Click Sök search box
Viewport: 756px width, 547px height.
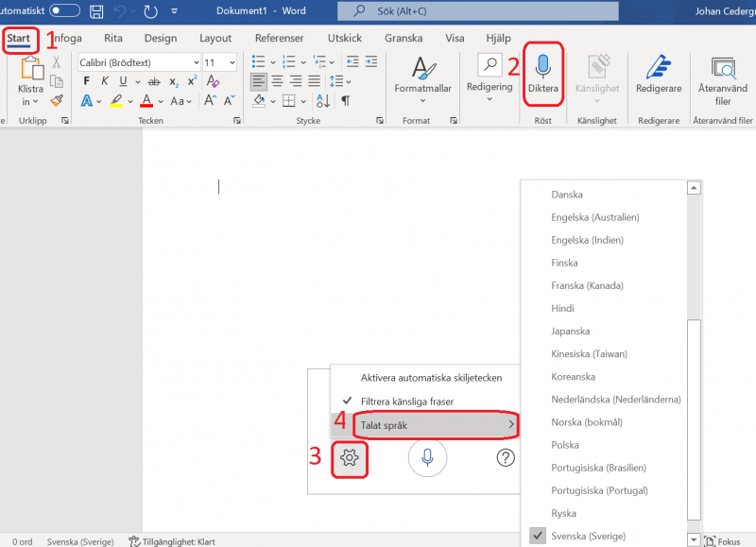pyautogui.click(x=478, y=11)
